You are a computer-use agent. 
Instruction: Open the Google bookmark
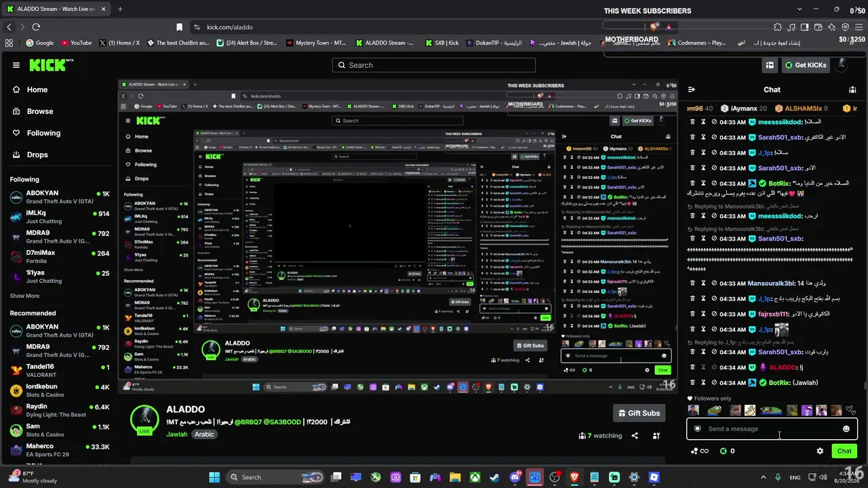click(39, 43)
